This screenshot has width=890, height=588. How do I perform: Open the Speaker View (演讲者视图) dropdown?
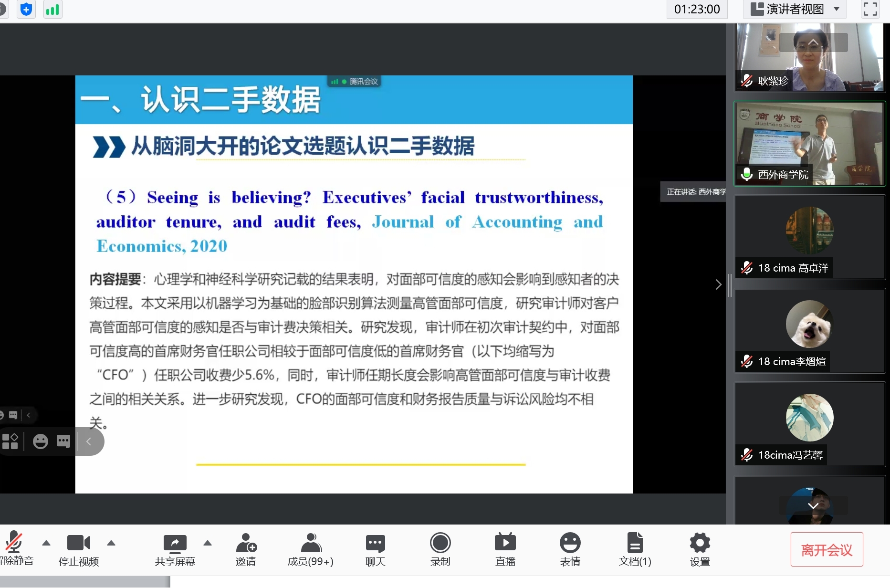click(x=795, y=9)
